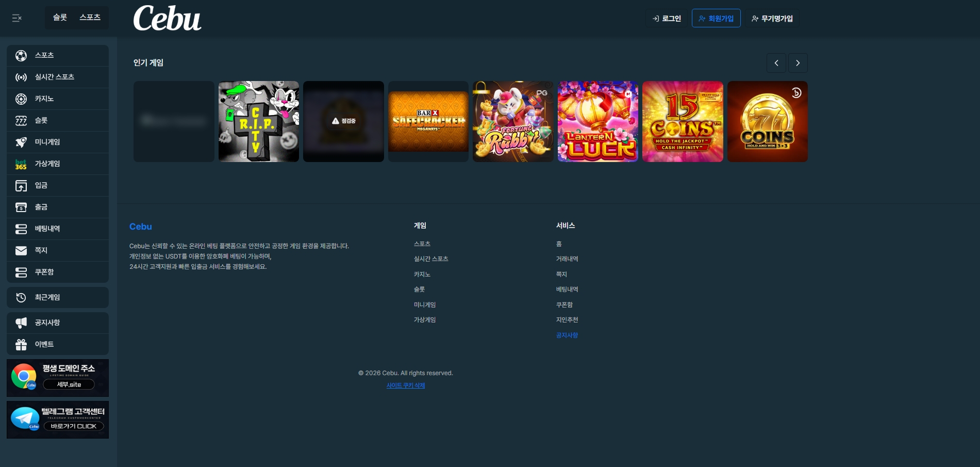Open the 777 Coins game thumbnail
Screen dimensions: 980x467
coord(768,121)
